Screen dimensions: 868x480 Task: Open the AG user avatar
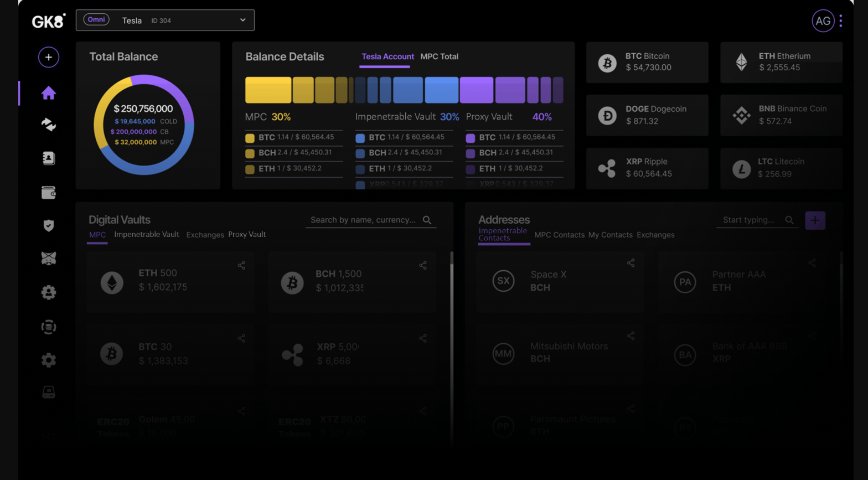tap(823, 21)
